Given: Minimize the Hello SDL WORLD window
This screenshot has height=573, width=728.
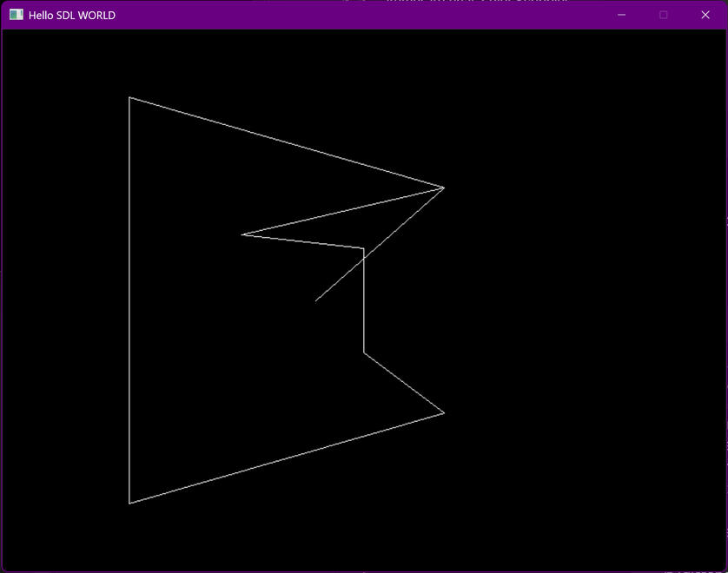Looking at the screenshot, I should (620, 15).
